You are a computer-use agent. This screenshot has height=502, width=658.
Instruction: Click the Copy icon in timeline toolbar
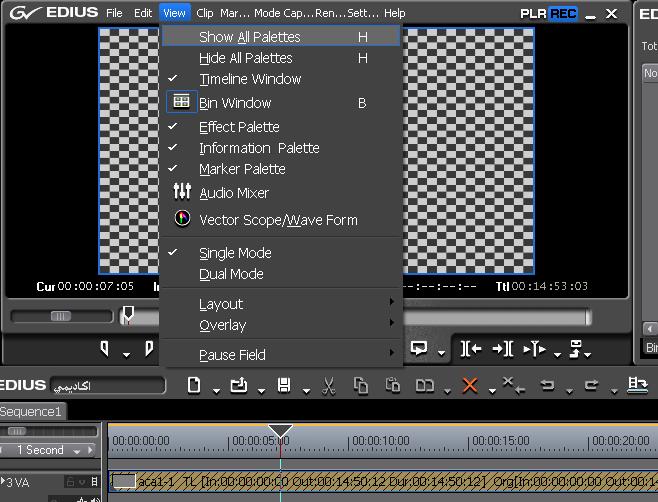[x=362, y=385]
